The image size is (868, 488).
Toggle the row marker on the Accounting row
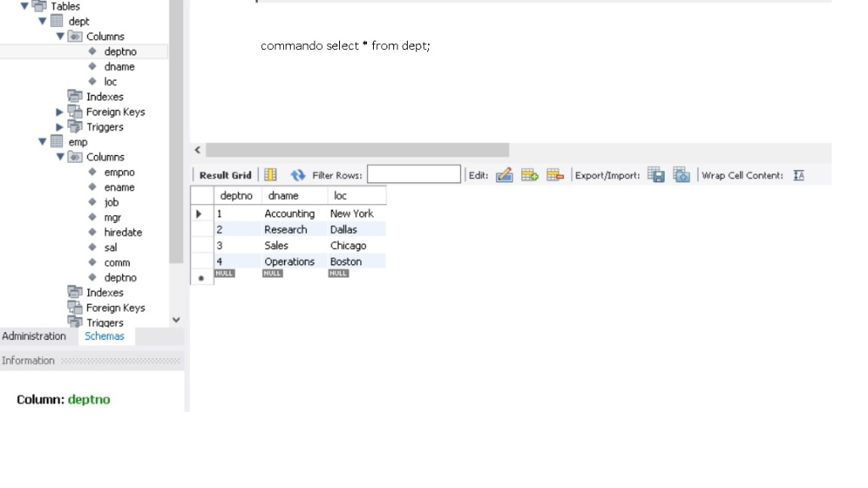click(201, 213)
